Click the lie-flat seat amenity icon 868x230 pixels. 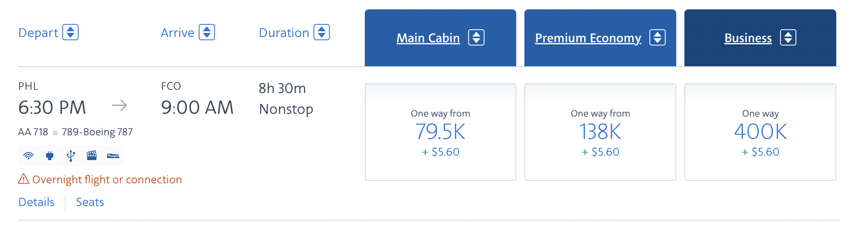[113, 156]
